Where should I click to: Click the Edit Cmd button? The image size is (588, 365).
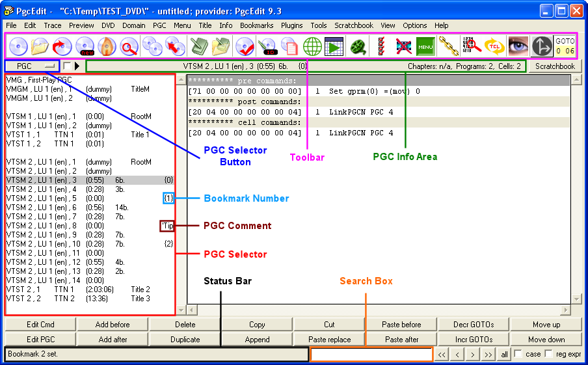(40, 325)
